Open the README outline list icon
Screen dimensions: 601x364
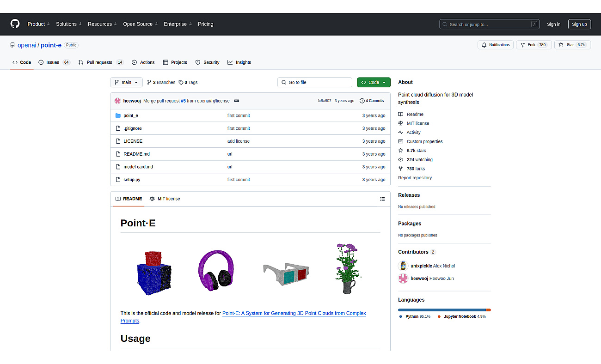[382, 199]
